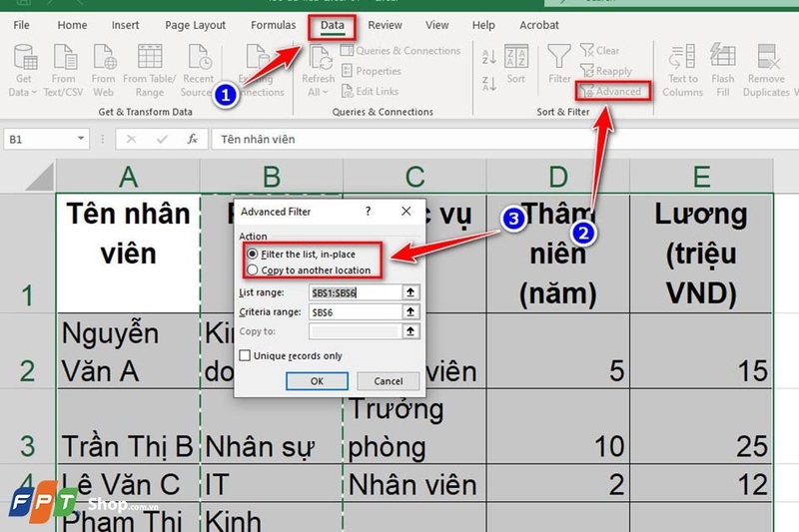Screen dimensions: 799x532
Task: Click Remove Duplicates
Action: [766, 70]
